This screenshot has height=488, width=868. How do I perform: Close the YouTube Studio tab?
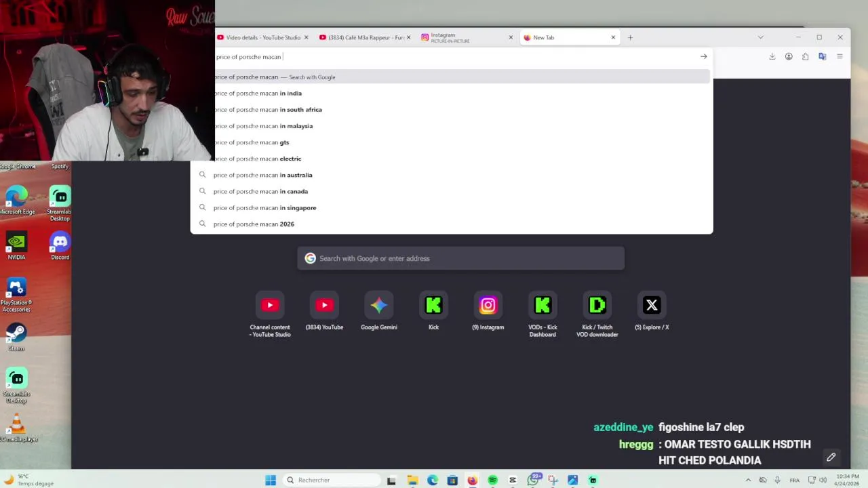tap(307, 37)
